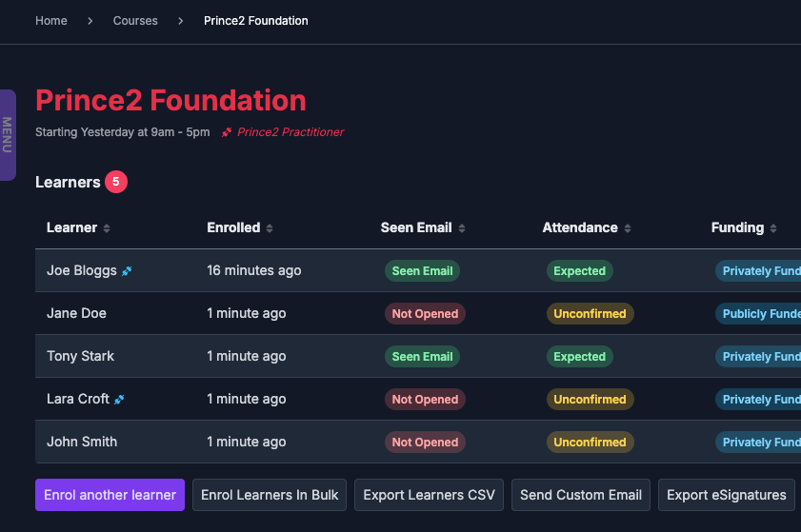Click Not Opened badge for John Smith
The height and width of the screenshot is (532, 801).
point(425,443)
